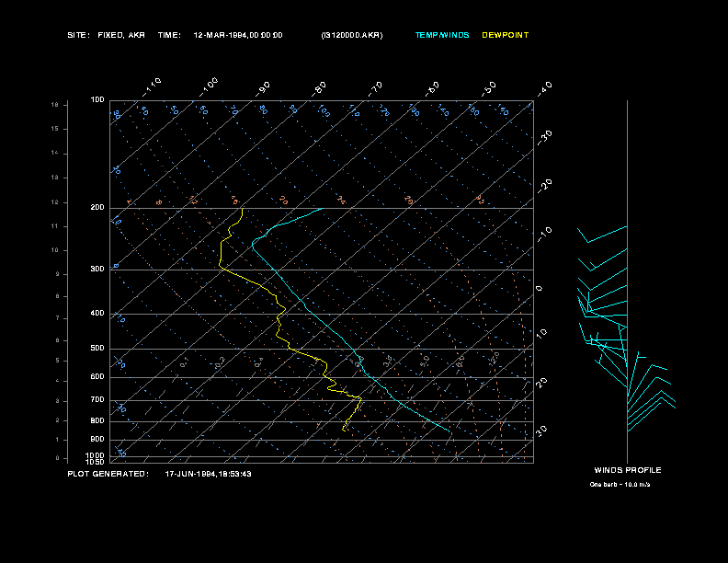Image resolution: width=728 pixels, height=563 pixels.
Task: Click the -20 temperature label on right axis
Action: coord(544,186)
